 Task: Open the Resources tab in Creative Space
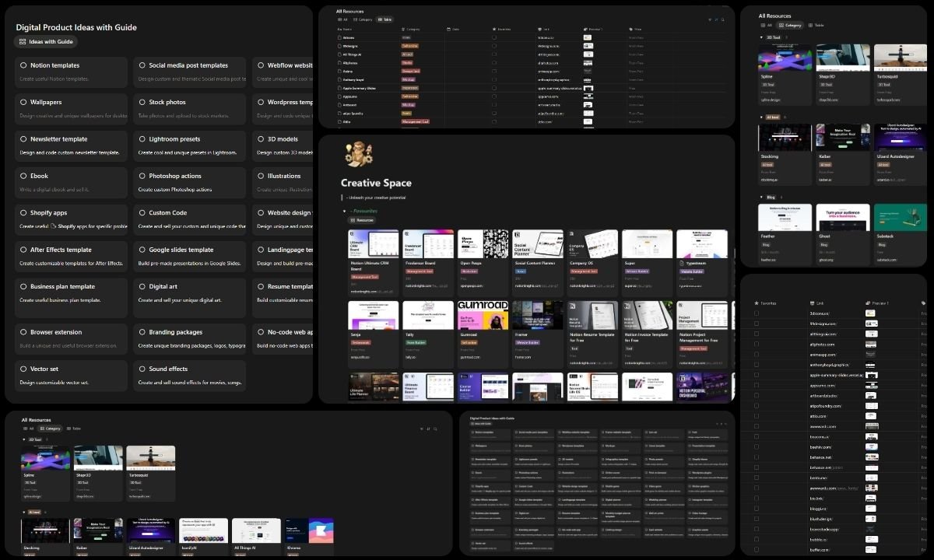(362, 220)
